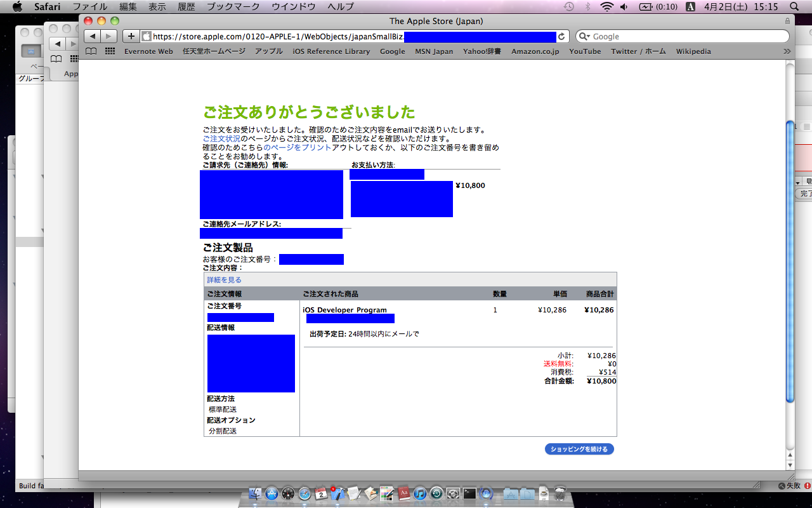812x508 pixels.
Task: Click the Bluetooth icon in the menu bar
Action: (587, 6)
